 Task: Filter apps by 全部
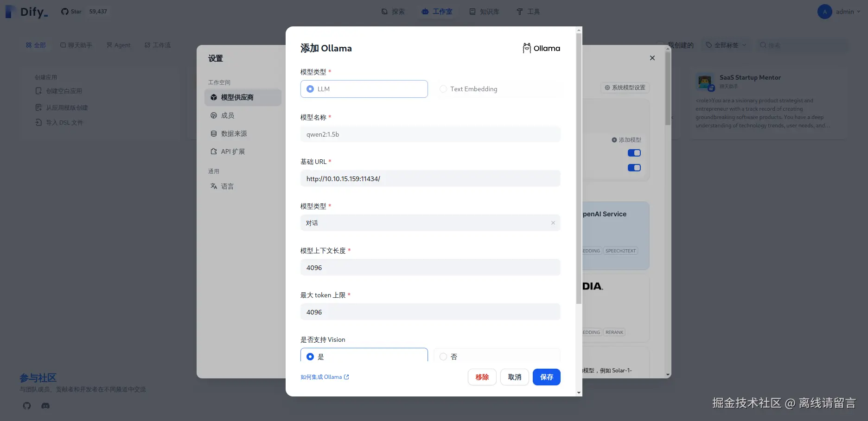tap(36, 45)
